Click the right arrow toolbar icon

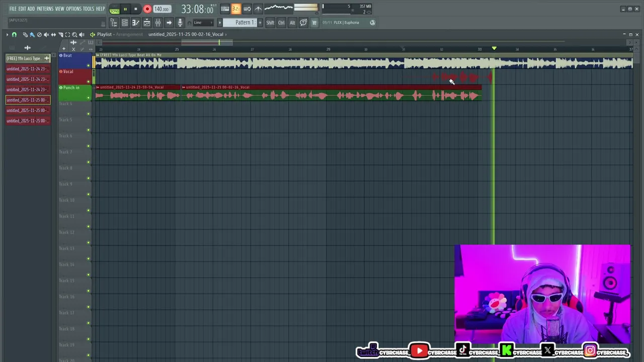(169, 23)
